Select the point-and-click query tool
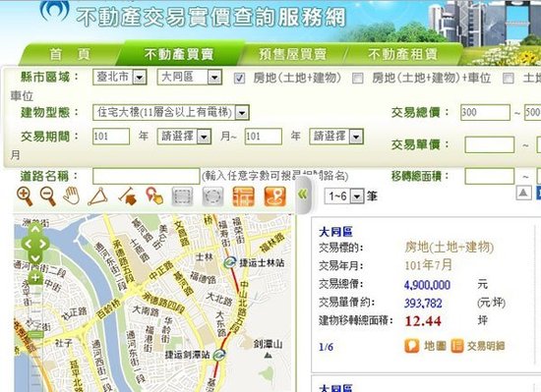This screenshot has width=541, height=392. (154, 196)
